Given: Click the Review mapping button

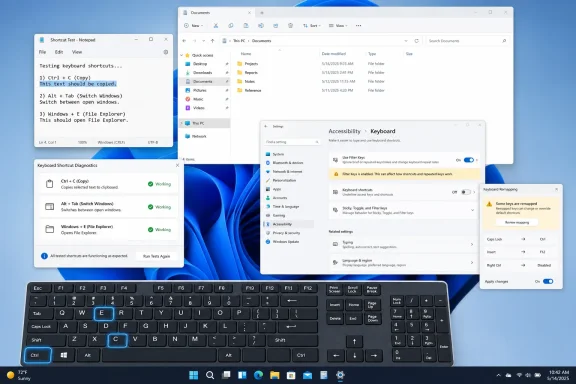Looking at the screenshot, I should pos(517,223).
